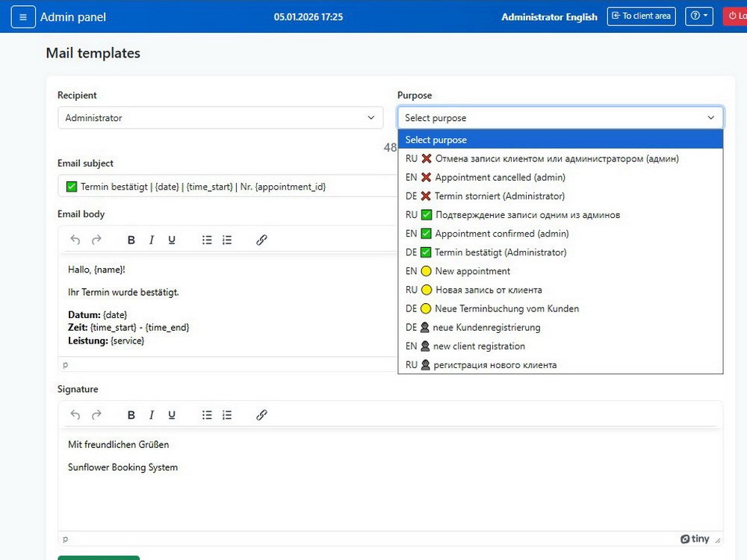Click the help question-mark dropdown
This screenshot has height=560, width=747.
coord(699,16)
